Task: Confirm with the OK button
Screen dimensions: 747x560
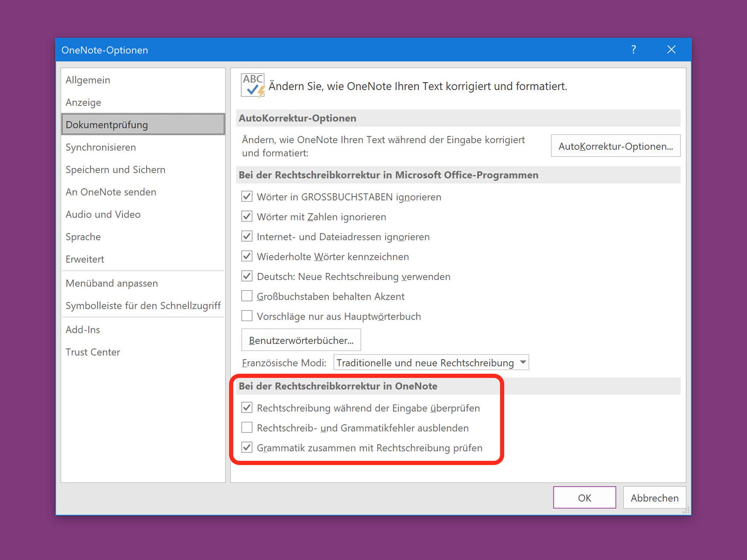Action: click(585, 497)
